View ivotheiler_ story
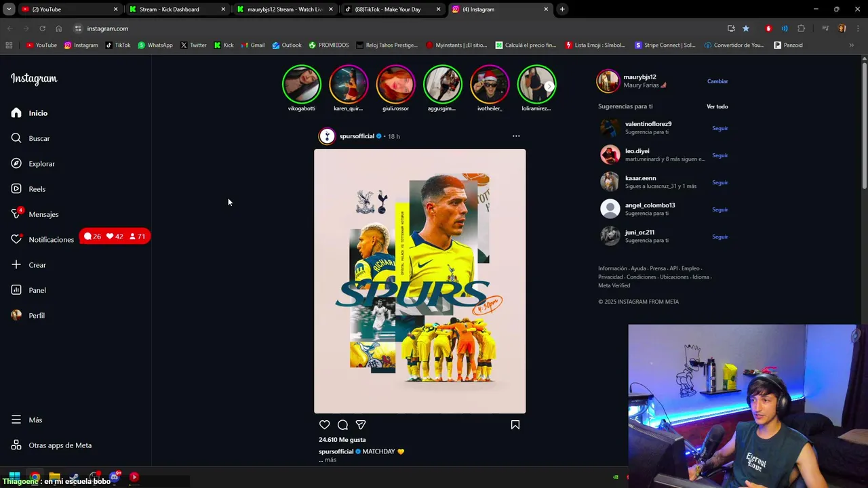This screenshot has height=488, width=868. [x=490, y=84]
